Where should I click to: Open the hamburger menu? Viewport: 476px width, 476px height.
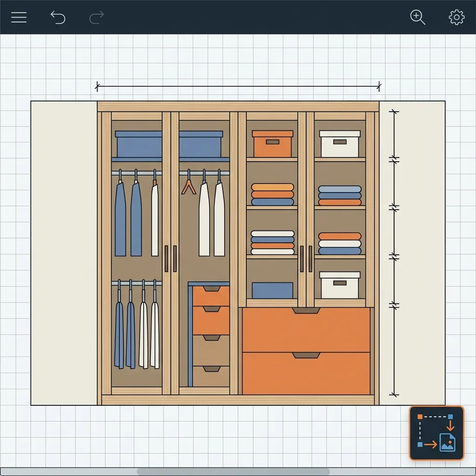coord(19,17)
